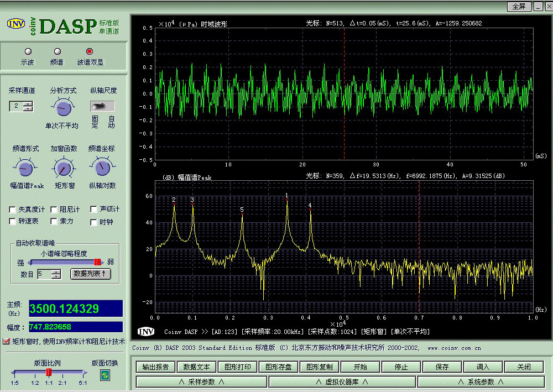Click the 1:5 mark on layout ratio scale
The image size is (553, 392).
click(14, 383)
